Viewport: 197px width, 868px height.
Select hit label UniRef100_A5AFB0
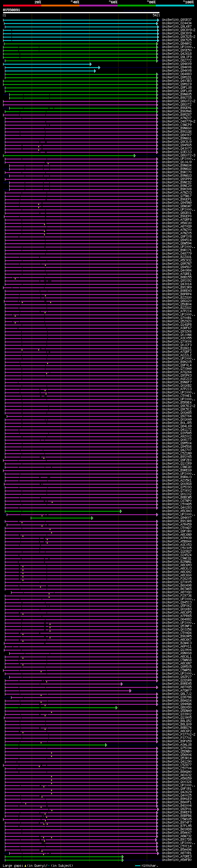[177, 860]
